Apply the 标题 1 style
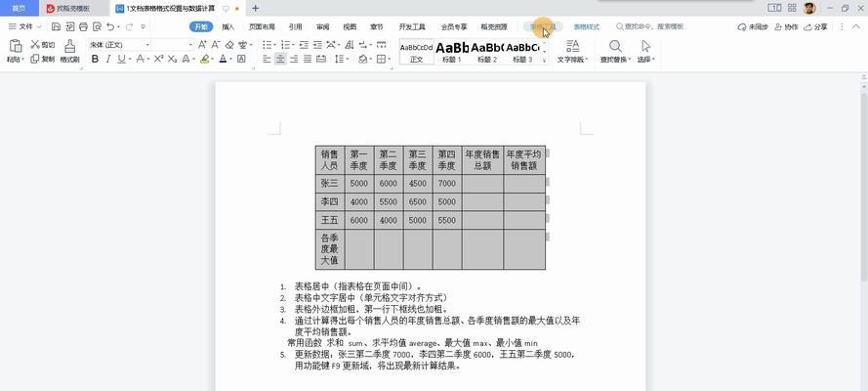The image size is (868, 391). pos(452,52)
